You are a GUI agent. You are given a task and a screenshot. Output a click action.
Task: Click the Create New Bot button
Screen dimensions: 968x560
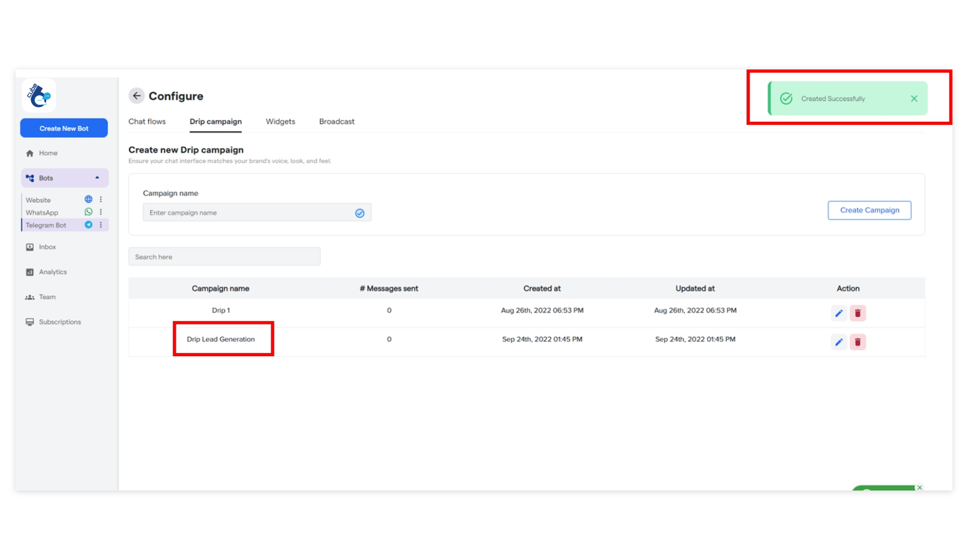(x=64, y=128)
